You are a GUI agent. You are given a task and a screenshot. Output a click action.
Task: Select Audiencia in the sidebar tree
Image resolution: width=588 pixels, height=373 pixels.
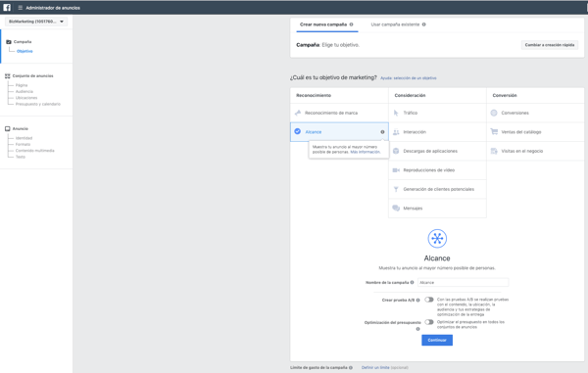[x=24, y=91]
